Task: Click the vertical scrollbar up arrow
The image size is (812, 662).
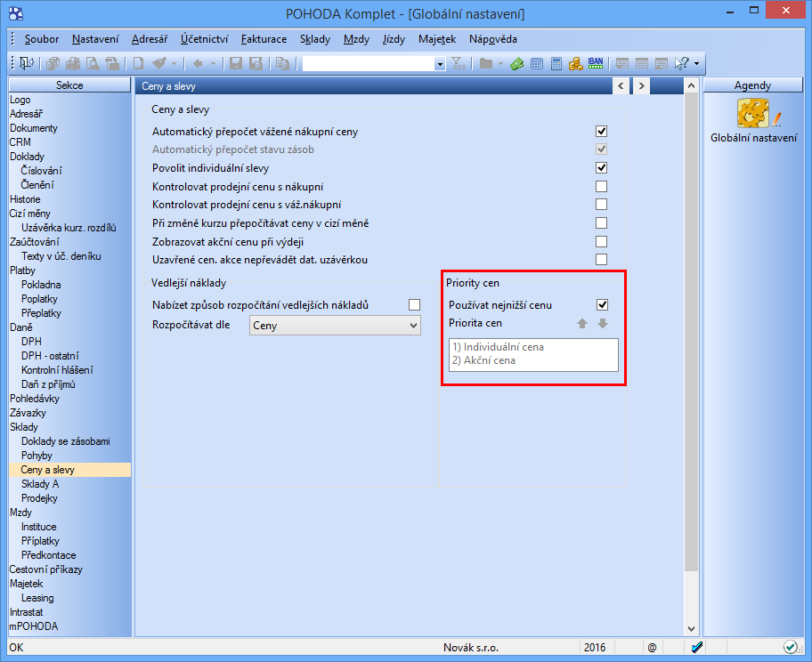Action: click(x=691, y=86)
